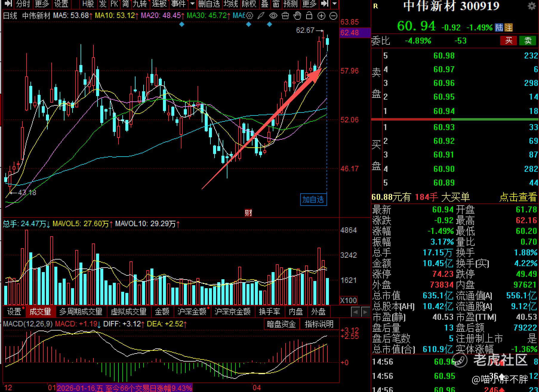
Task: Select the drawing pen tool icon
Action: [261, 16]
